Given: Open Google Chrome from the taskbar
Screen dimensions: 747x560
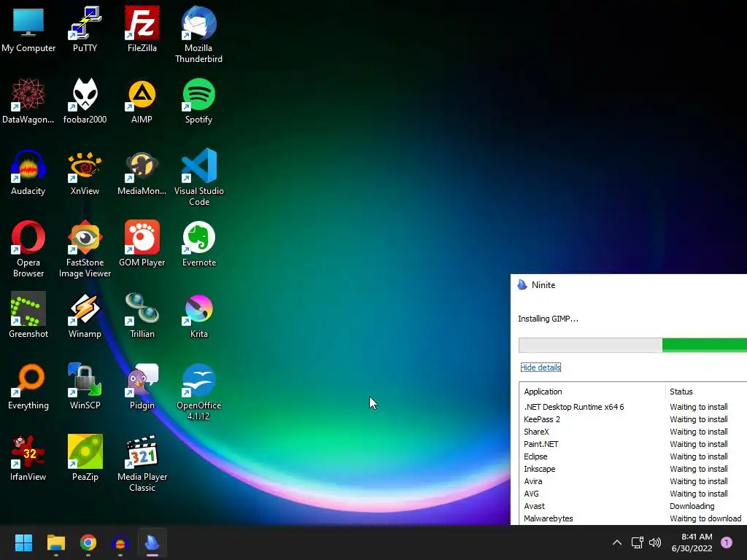Looking at the screenshot, I should coord(88,542).
